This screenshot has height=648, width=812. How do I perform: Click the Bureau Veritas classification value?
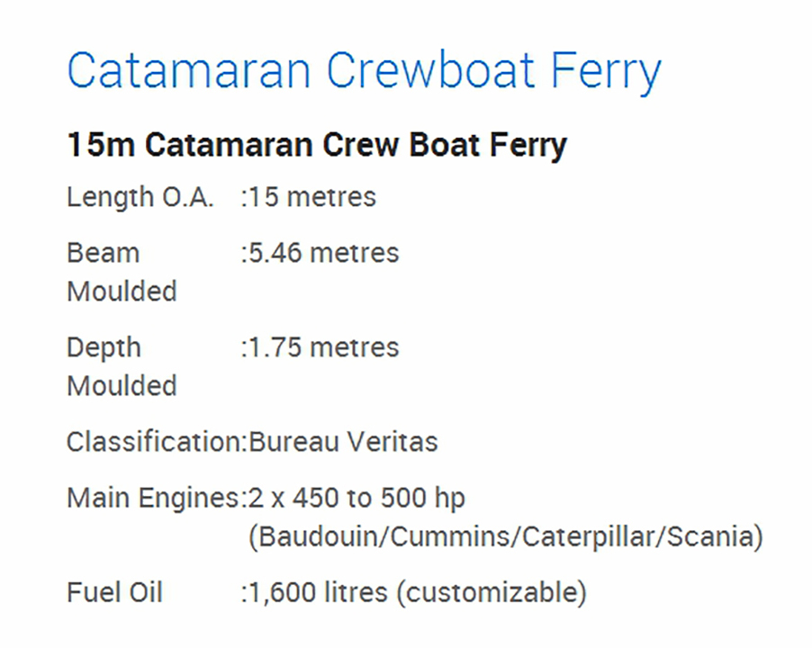pyautogui.click(x=343, y=442)
